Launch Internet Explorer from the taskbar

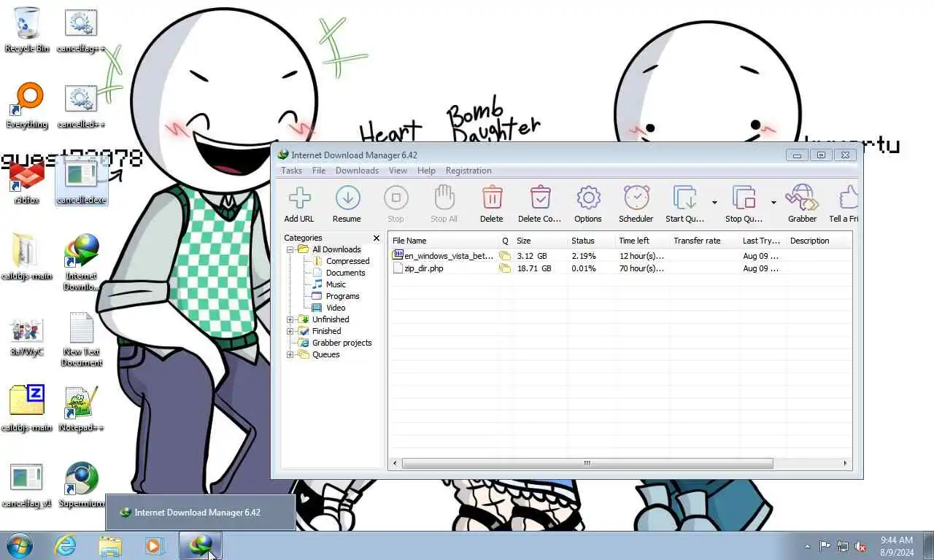[x=65, y=545]
